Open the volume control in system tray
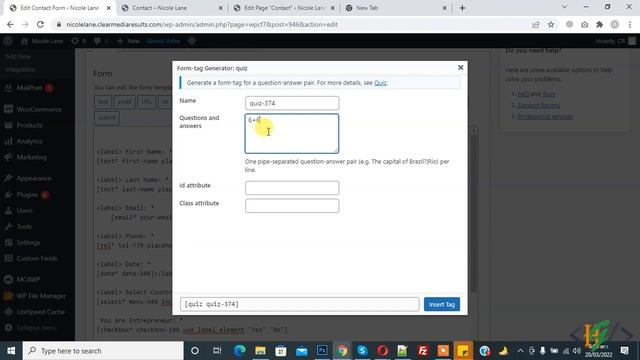 tap(576, 351)
